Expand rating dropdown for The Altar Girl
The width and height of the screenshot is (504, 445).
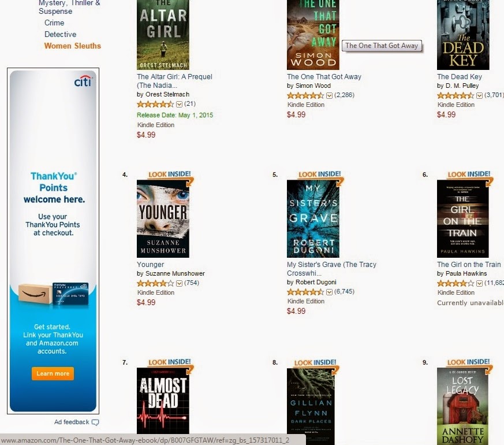(180, 104)
